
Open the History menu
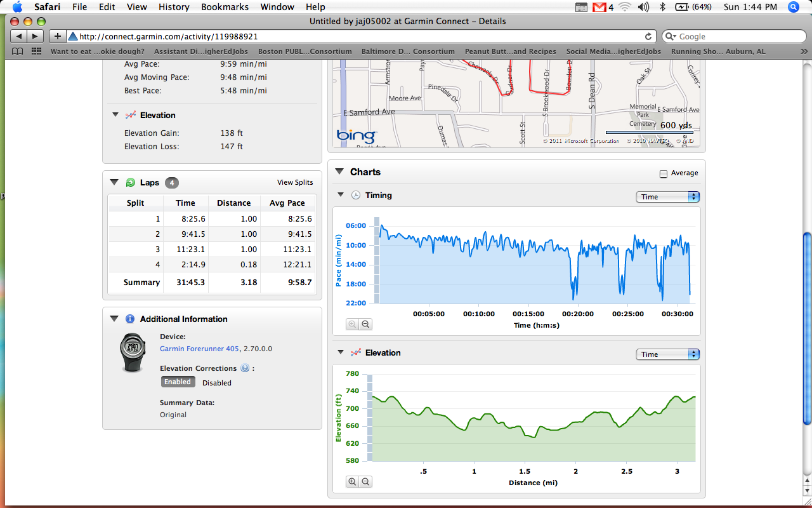174,7
